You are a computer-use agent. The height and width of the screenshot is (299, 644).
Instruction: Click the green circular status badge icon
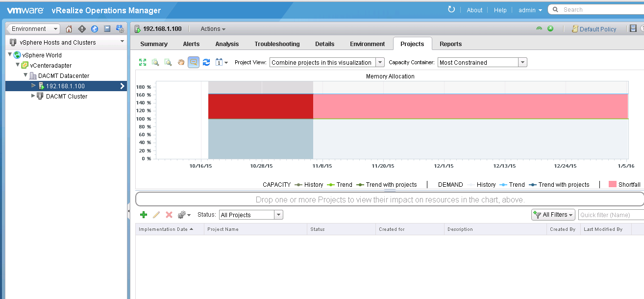[550, 28]
